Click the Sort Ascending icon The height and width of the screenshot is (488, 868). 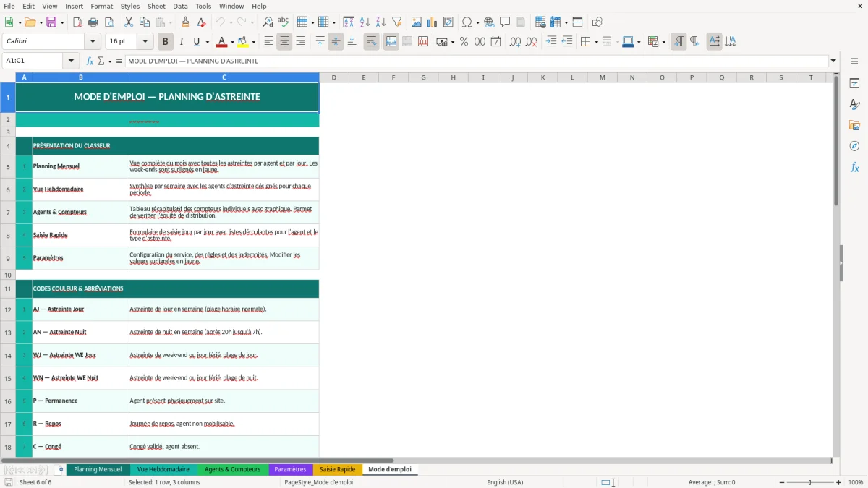tap(365, 22)
